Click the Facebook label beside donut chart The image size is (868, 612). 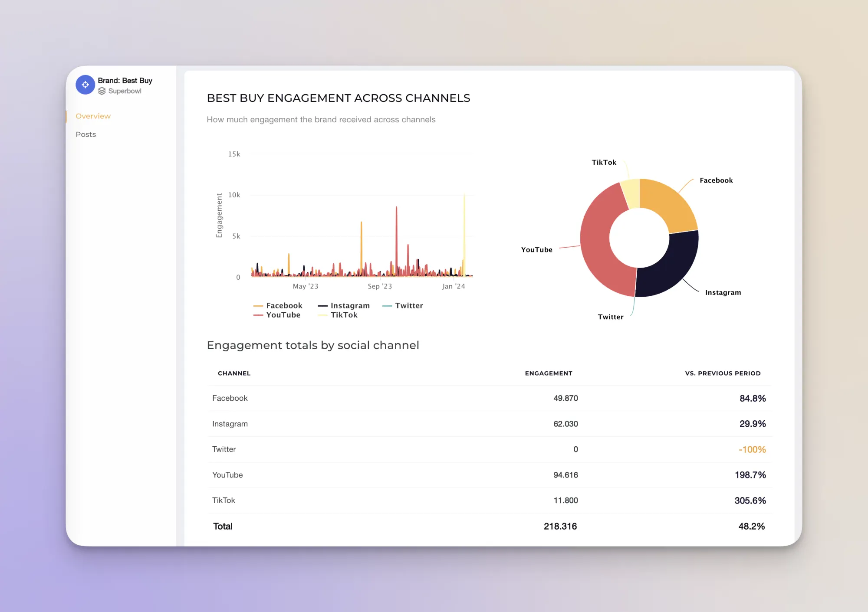[716, 180]
